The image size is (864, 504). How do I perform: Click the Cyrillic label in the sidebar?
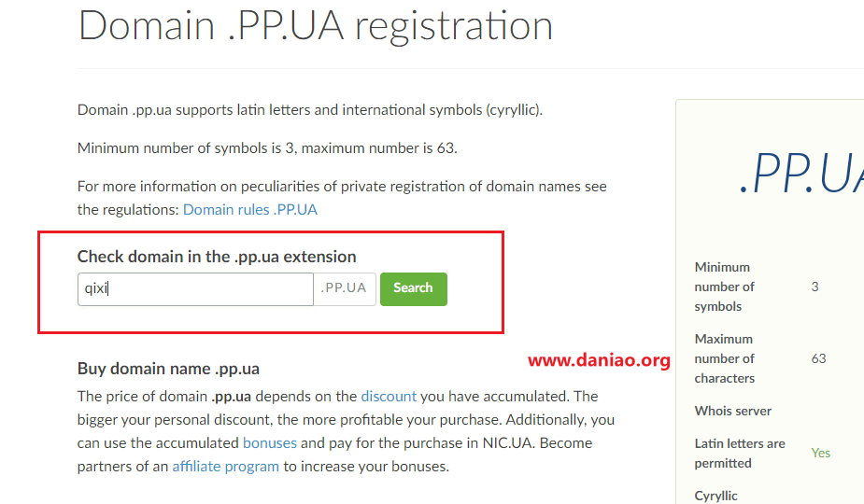715,496
